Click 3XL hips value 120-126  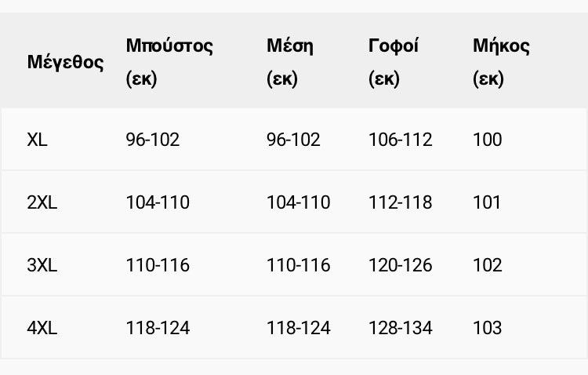[x=400, y=265]
